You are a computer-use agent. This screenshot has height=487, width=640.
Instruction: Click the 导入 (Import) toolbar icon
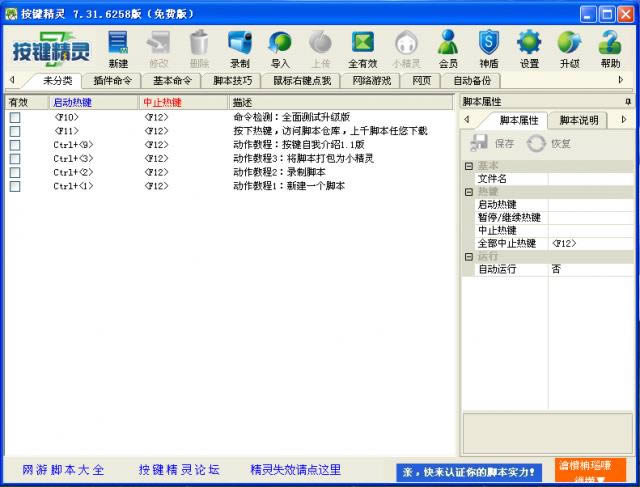tap(280, 48)
